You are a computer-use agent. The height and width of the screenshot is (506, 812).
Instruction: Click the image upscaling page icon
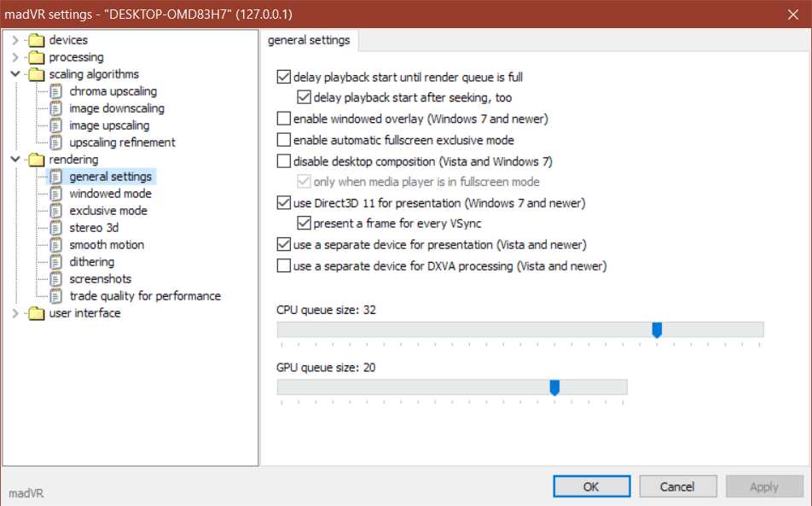[x=56, y=125]
